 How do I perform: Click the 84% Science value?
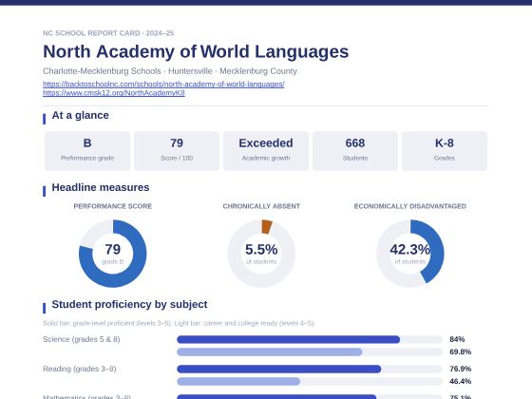click(x=457, y=339)
